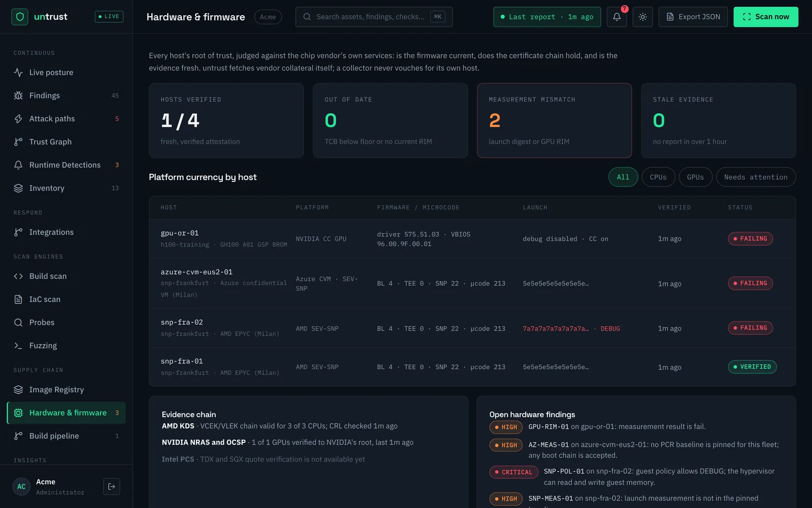812x508 pixels.
Task: Open Runtime Detections page
Action: [66, 165]
